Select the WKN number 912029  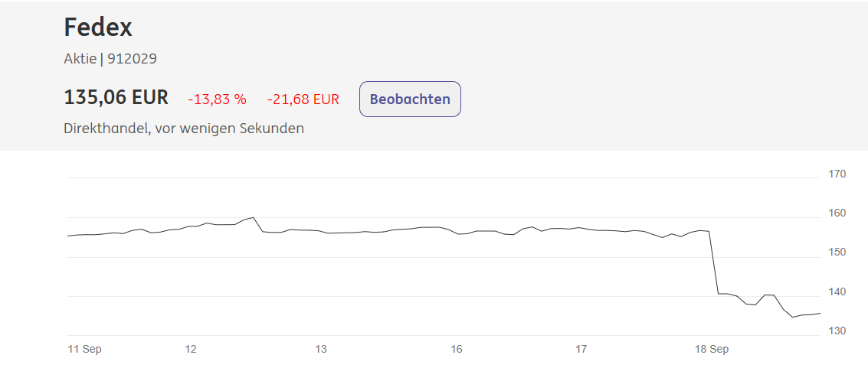click(x=132, y=58)
